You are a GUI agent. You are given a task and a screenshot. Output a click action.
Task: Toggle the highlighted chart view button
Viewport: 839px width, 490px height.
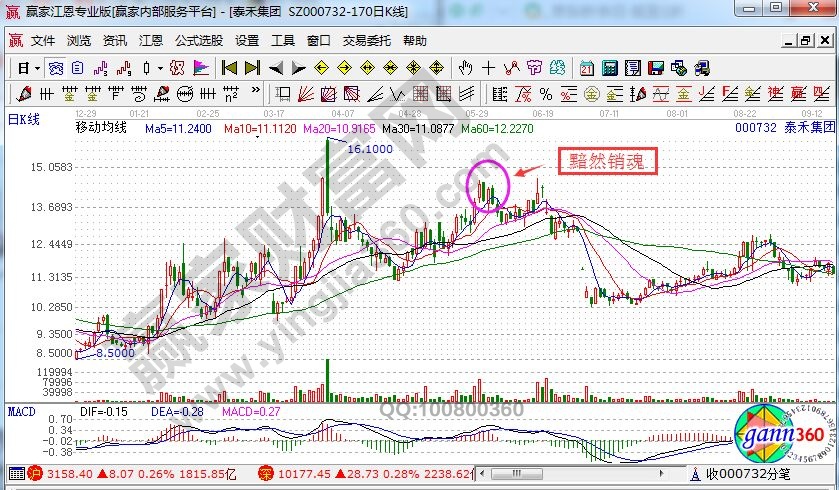pos(58,68)
